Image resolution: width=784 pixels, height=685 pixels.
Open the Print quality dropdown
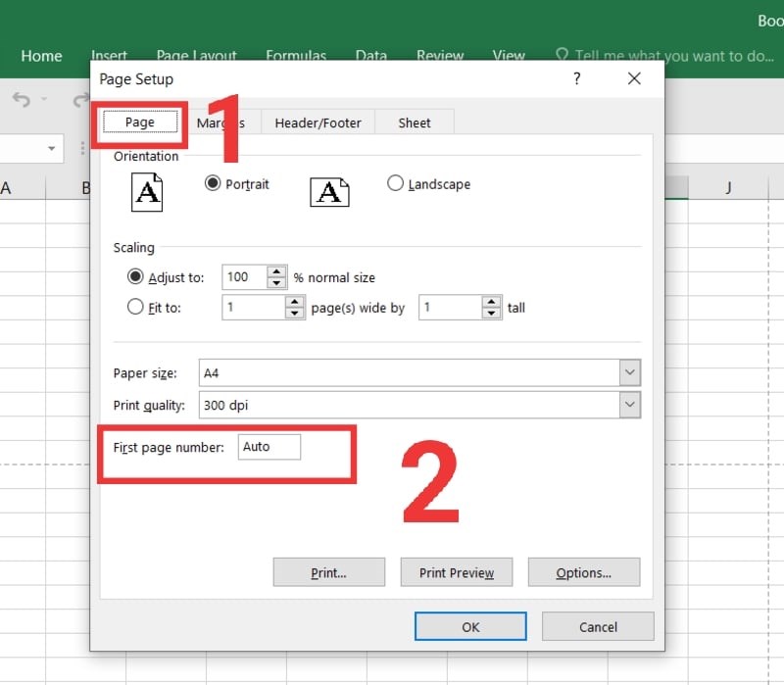[631, 404]
